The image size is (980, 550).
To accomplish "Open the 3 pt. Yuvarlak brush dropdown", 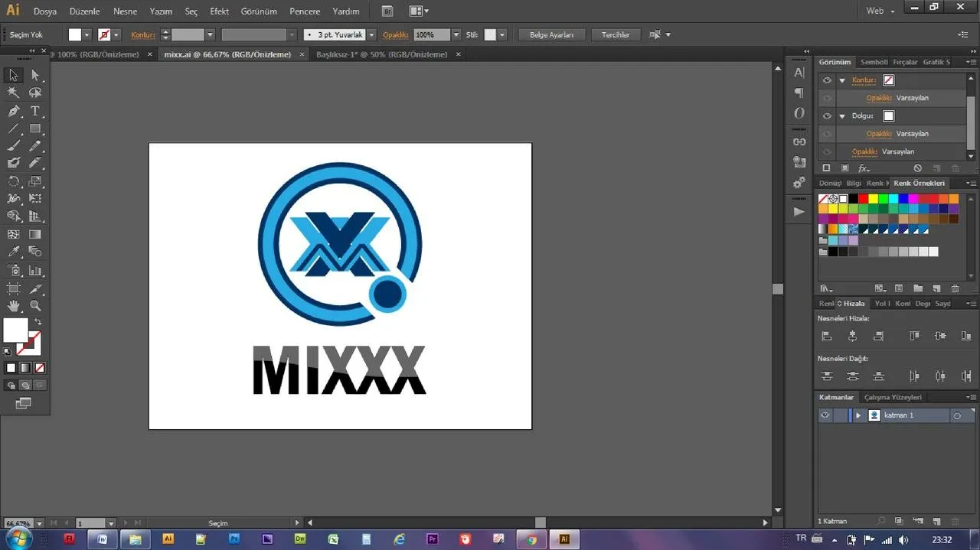I will (x=371, y=34).
